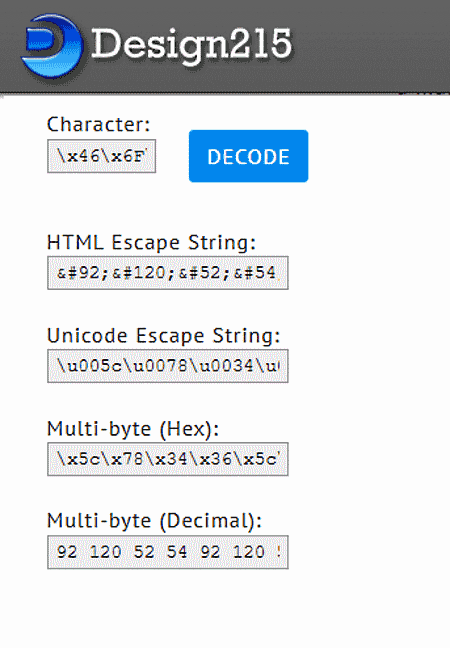
Task: Click the "Character:" label
Action: 98,124
